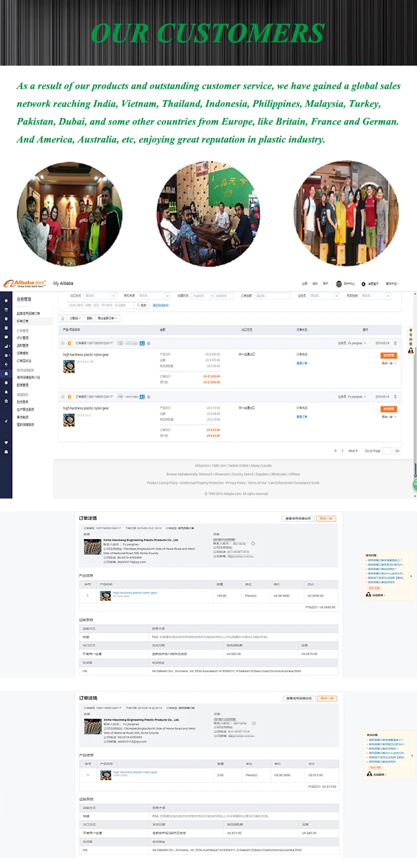Click the Alibaba.com logo

(24, 283)
